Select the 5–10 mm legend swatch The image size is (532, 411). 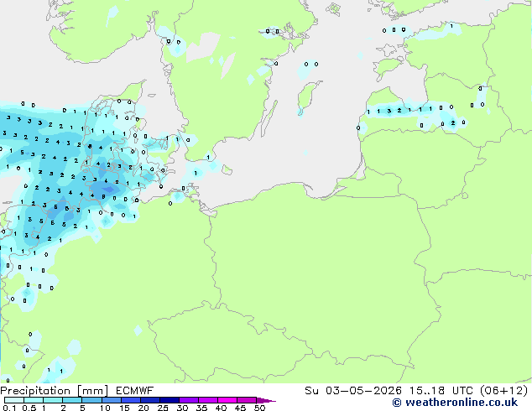pyautogui.click(x=91, y=400)
